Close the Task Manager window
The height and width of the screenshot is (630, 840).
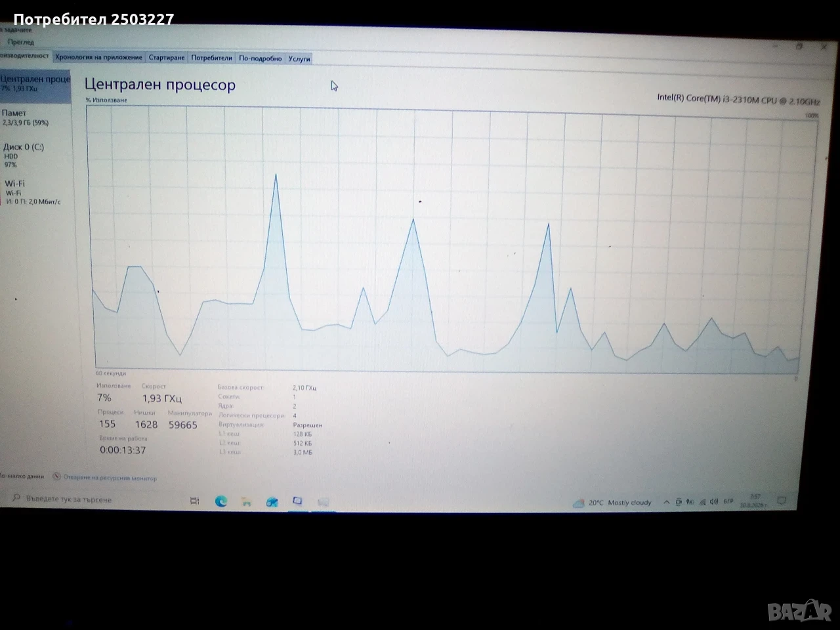[824, 47]
